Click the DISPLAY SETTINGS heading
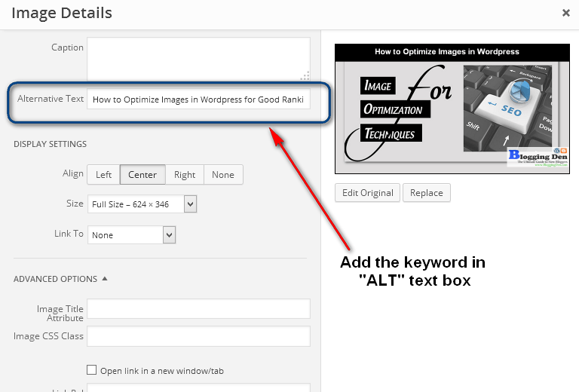579x392 pixels. [x=51, y=144]
